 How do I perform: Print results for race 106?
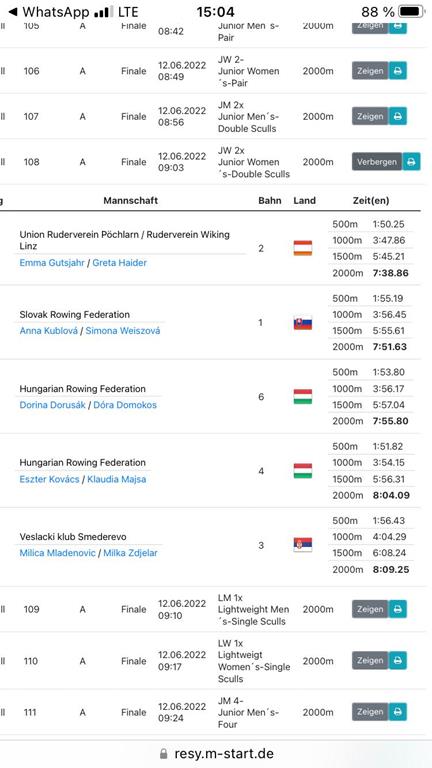[398, 71]
